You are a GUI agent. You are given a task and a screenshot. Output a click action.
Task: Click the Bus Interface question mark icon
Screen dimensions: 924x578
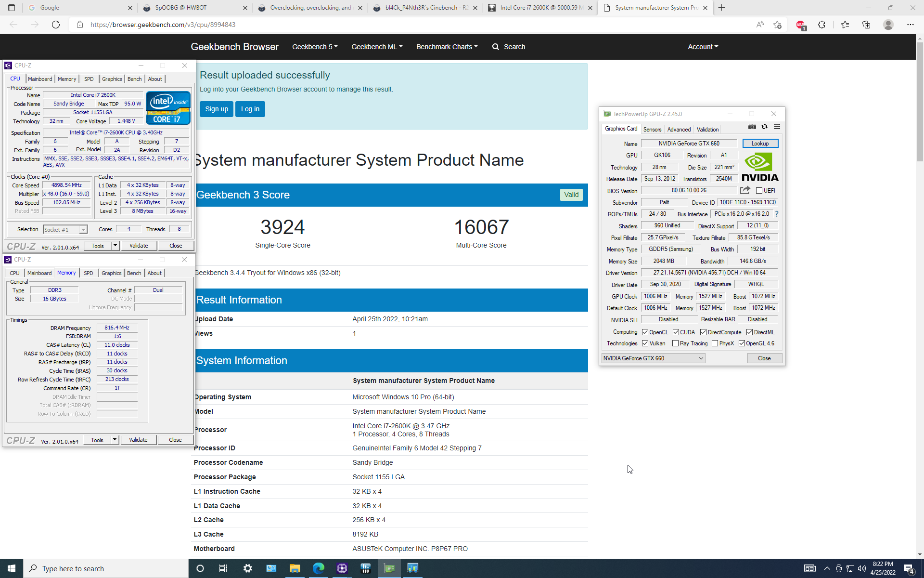point(776,214)
